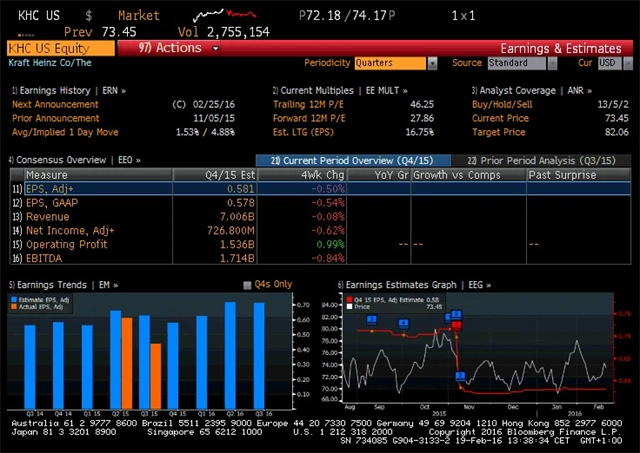
Task: Click the KHC US Equity security field
Action: tap(48, 48)
